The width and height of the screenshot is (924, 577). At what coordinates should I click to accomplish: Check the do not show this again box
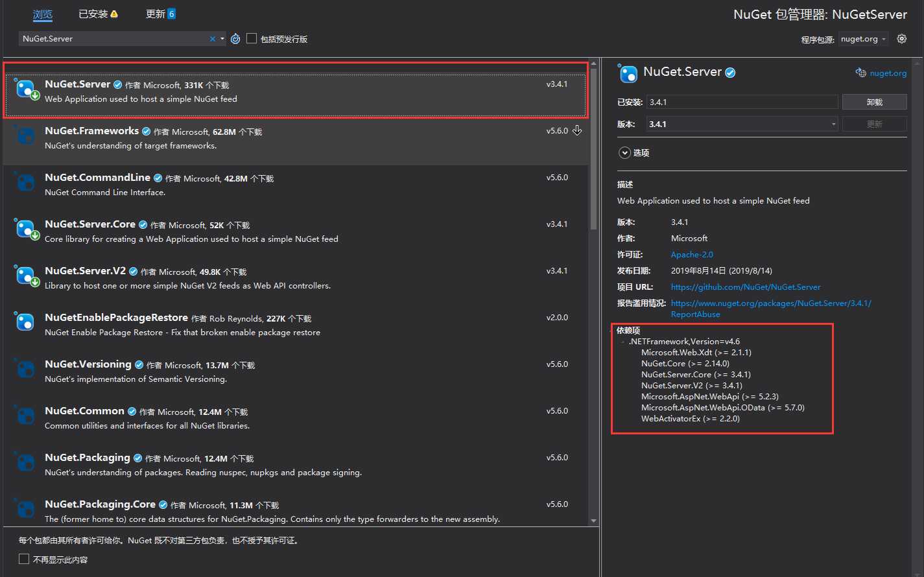pyautogui.click(x=24, y=559)
